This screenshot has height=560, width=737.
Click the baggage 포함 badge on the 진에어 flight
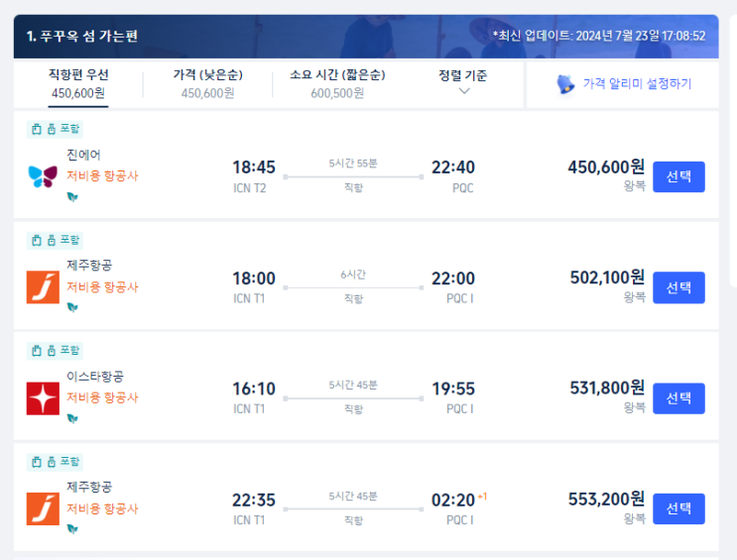click(x=56, y=129)
